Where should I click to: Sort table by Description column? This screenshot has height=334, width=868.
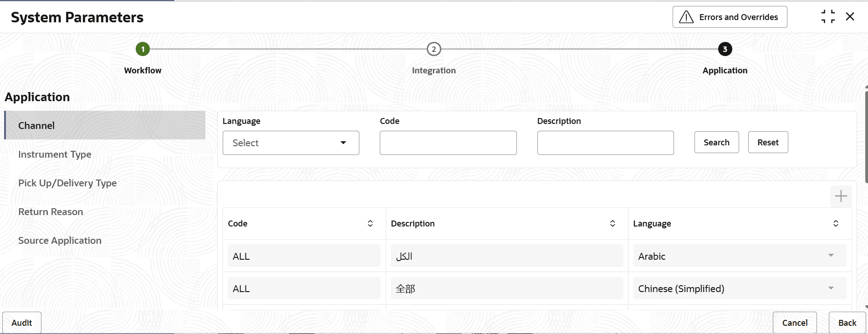pyautogui.click(x=613, y=223)
